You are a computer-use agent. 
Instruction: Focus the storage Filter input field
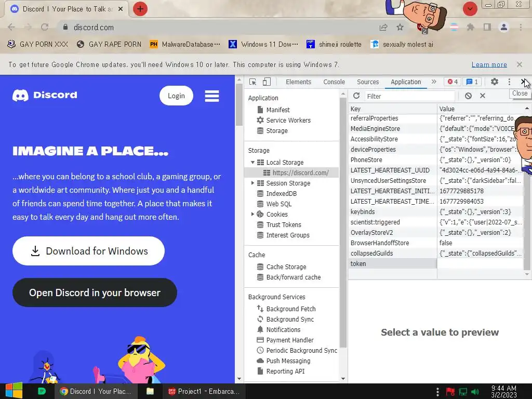pyautogui.click(x=409, y=96)
